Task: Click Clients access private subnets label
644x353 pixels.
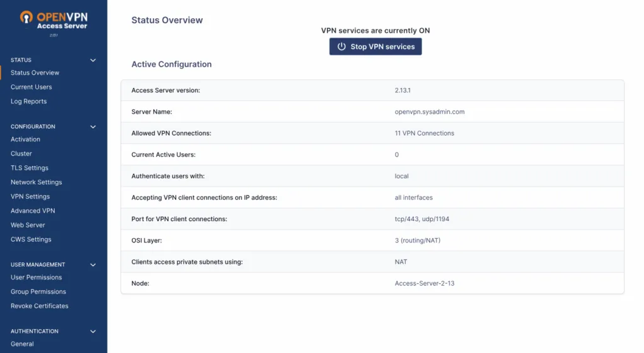Action: coord(187,262)
